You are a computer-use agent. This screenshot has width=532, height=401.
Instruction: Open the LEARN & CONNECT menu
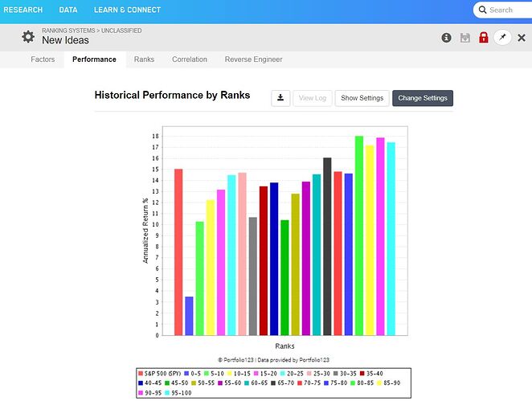tap(127, 10)
